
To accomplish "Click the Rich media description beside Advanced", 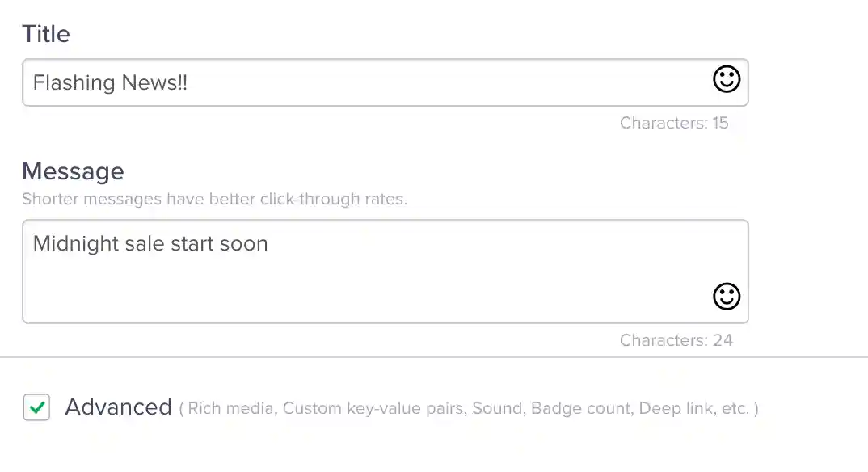I will tap(468, 409).
